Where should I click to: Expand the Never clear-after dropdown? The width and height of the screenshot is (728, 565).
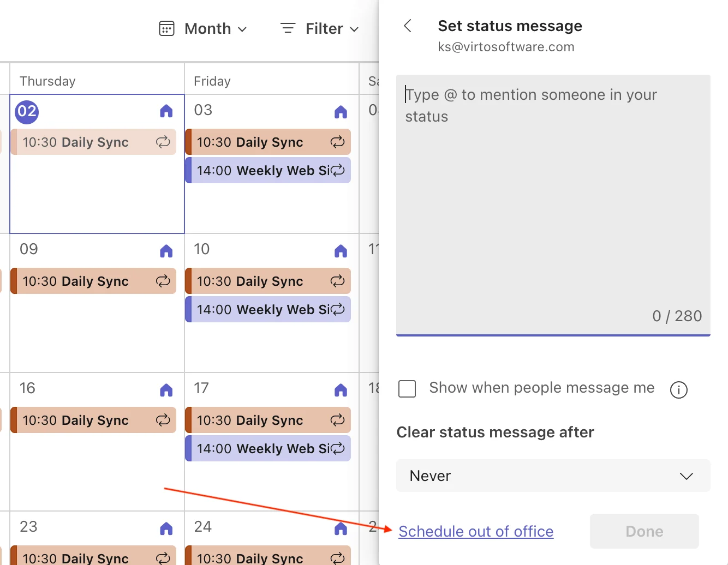point(553,476)
